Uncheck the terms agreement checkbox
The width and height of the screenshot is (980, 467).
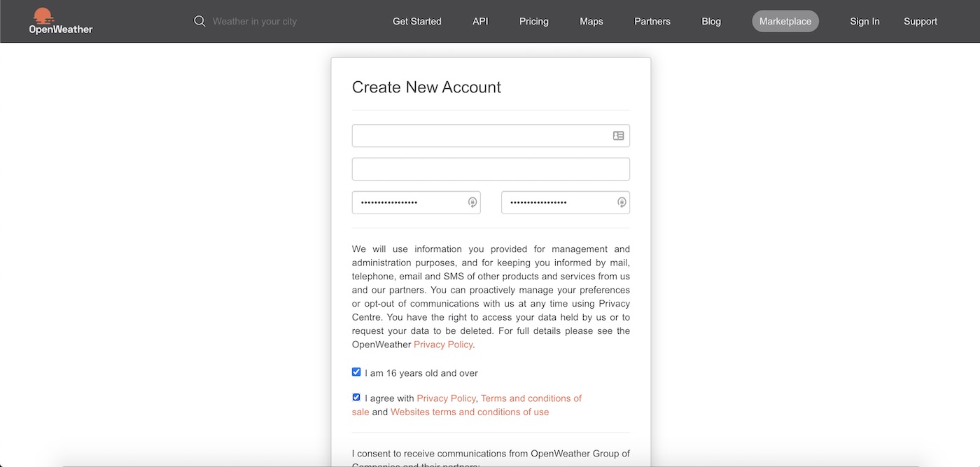point(356,397)
